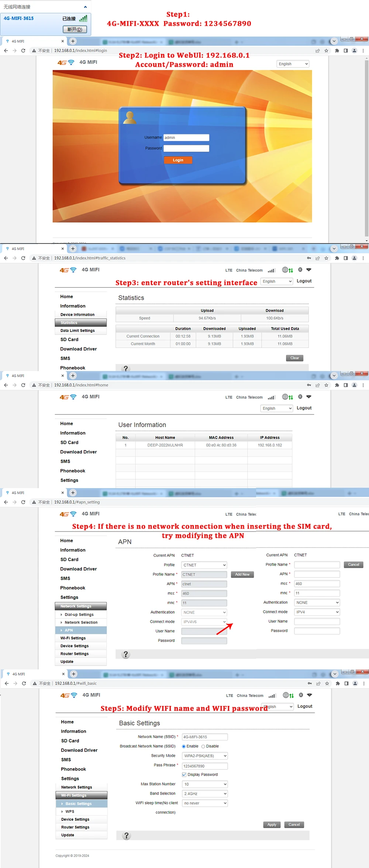Open a new tab in the login page browser
Image resolution: width=369 pixels, height=868 pixels.
[73, 41]
